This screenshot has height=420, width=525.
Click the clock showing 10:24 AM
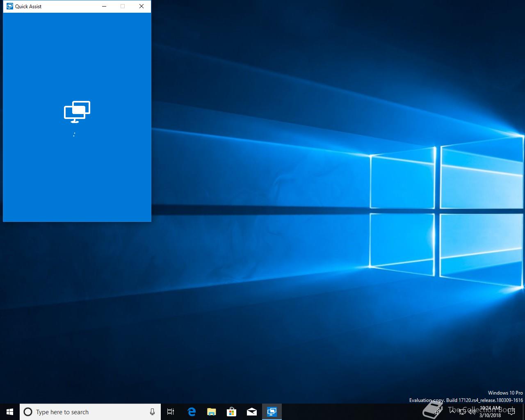[490, 412]
